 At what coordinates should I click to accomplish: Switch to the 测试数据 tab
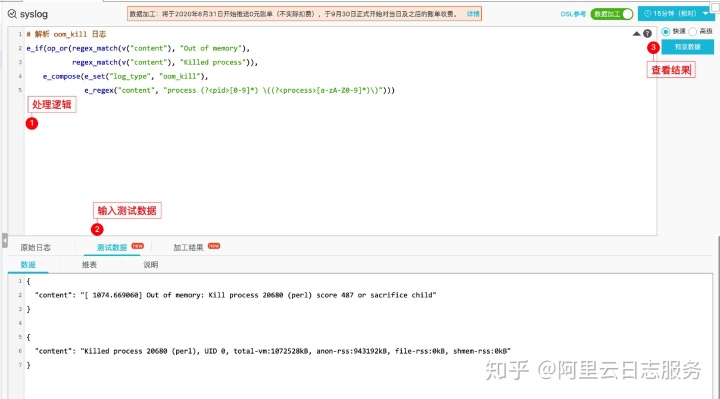point(112,247)
